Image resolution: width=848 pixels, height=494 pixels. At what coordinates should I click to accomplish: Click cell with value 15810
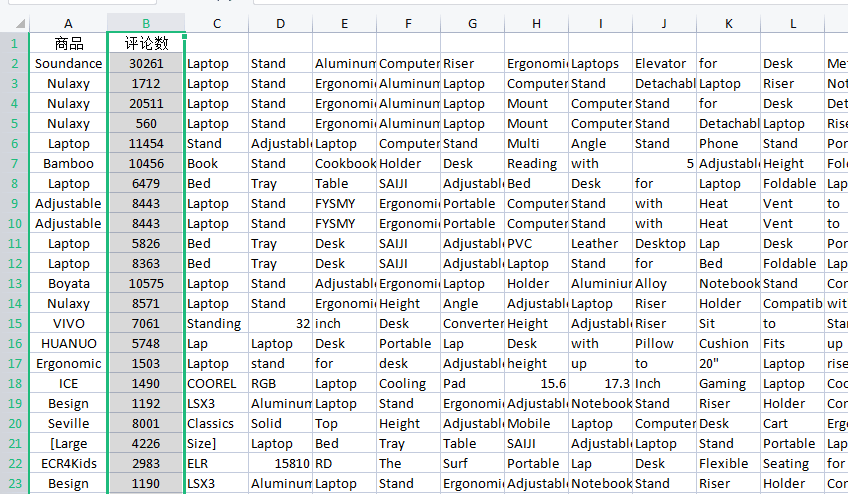[280, 464]
